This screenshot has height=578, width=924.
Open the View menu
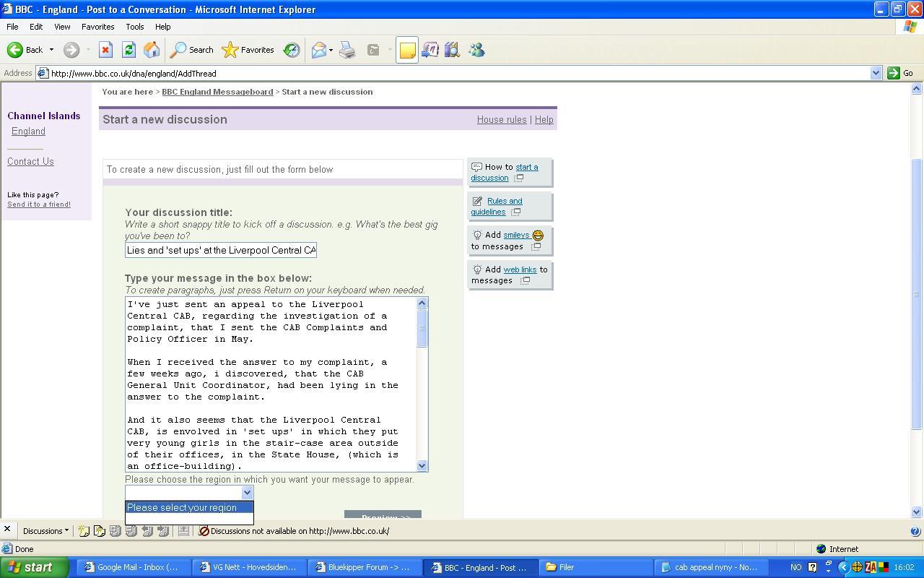click(x=62, y=27)
